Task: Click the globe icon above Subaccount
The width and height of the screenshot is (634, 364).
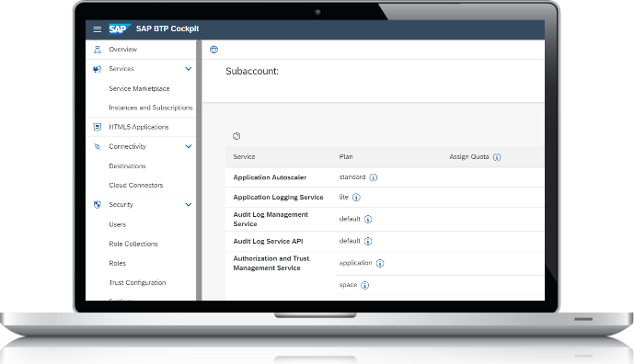Action: pos(213,50)
